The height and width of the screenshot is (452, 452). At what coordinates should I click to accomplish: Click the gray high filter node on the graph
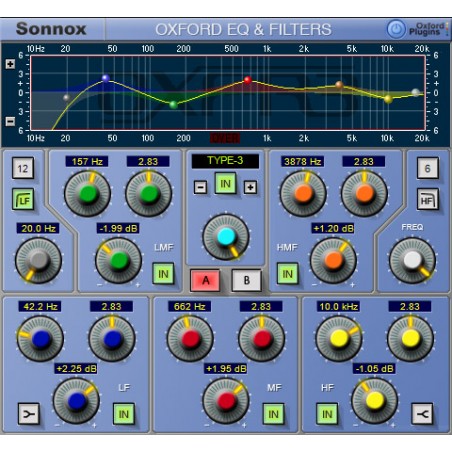pos(415,92)
